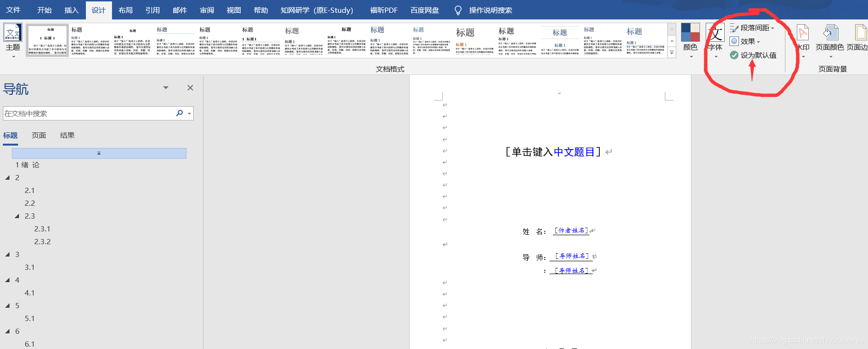The image size is (868, 349).
Task: Click the lightbulb icon beside 操作说明搜索
Action: click(458, 10)
